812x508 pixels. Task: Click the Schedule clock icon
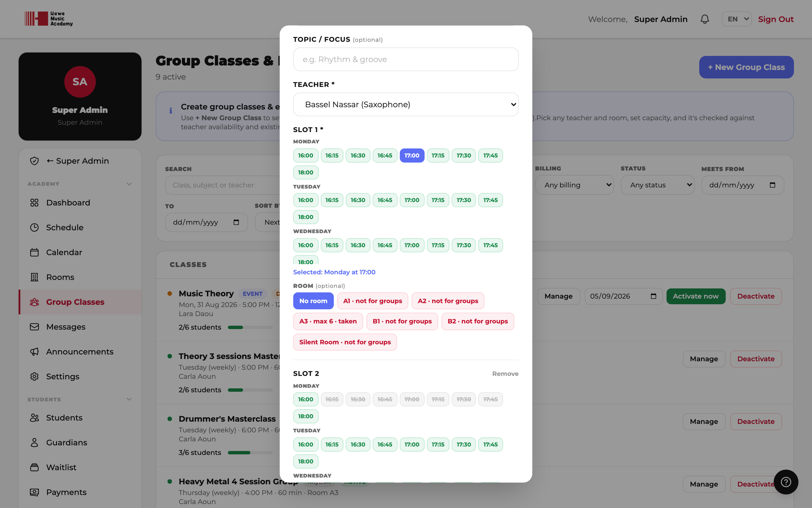click(x=34, y=227)
